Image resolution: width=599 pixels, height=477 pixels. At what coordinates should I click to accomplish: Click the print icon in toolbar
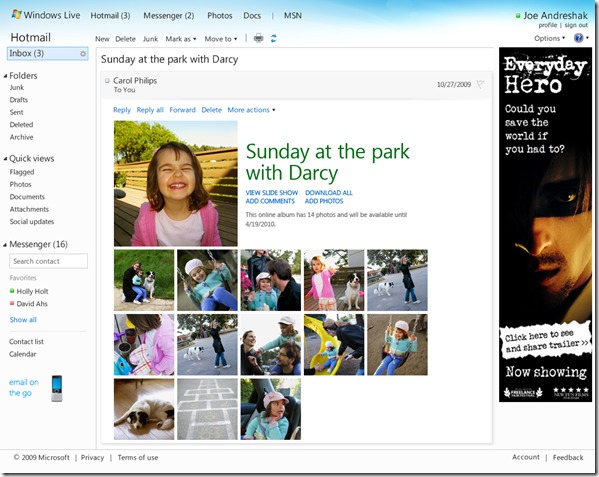[259, 38]
